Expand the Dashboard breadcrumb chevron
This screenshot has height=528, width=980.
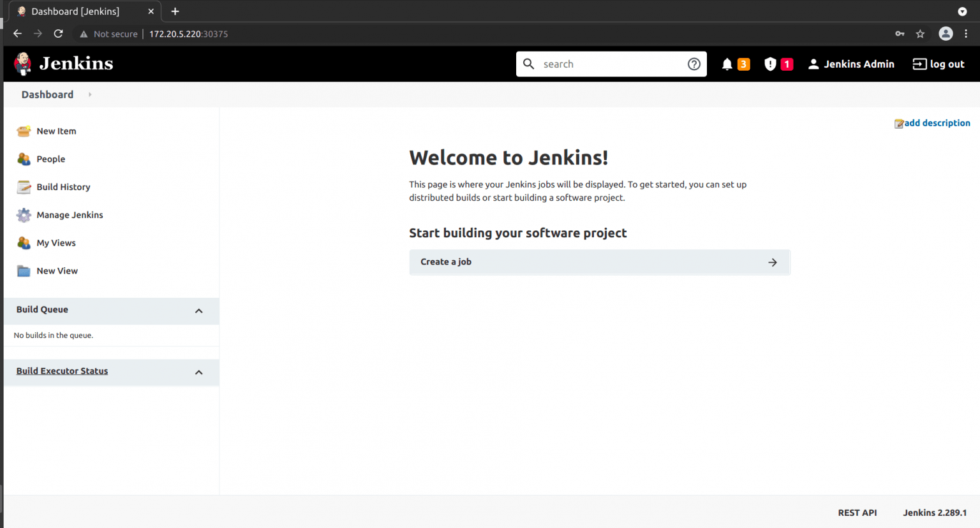tap(89, 94)
